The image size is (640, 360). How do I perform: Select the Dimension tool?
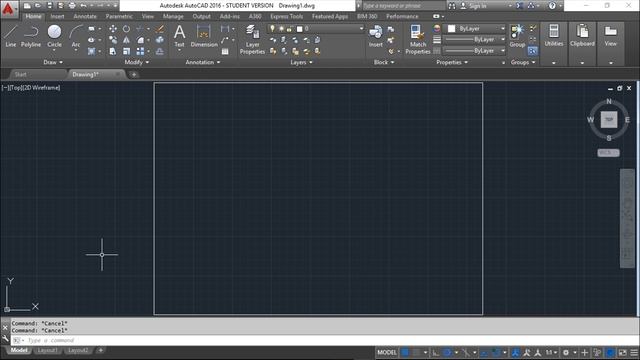tap(204, 36)
